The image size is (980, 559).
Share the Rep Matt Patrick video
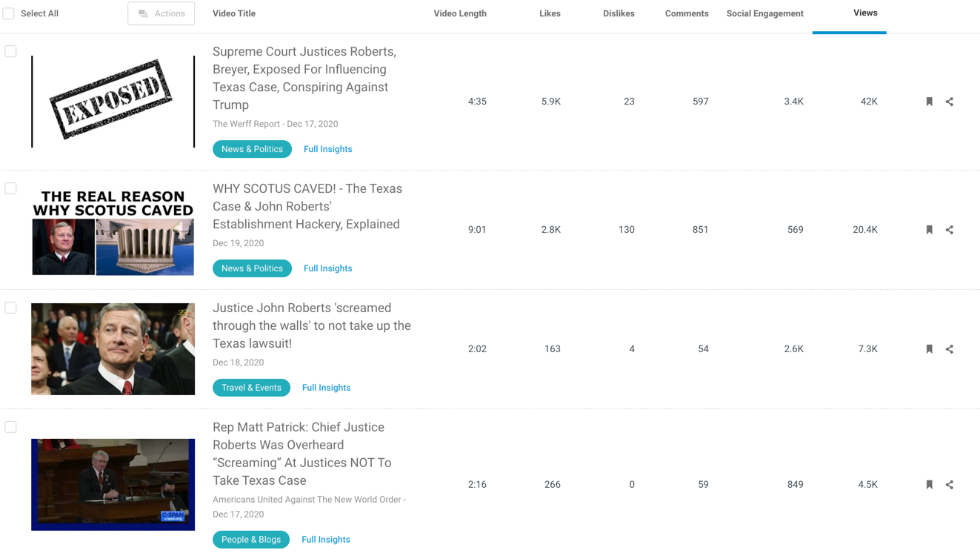click(x=950, y=485)
